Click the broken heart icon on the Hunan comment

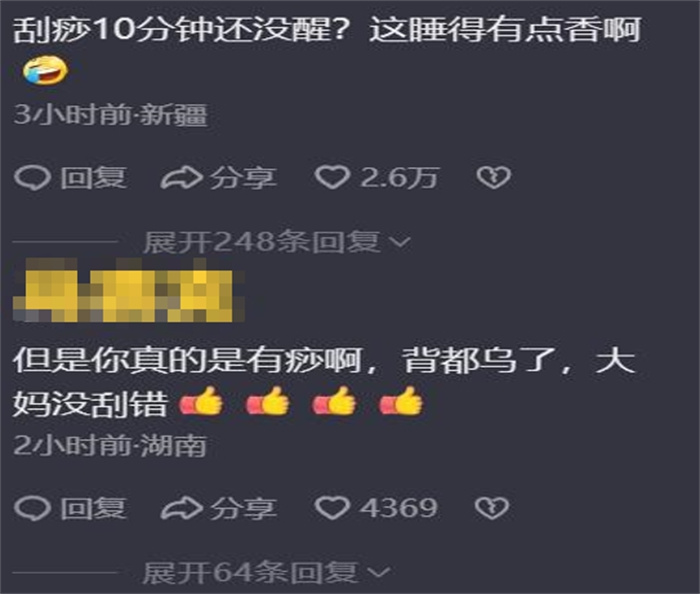point(492,508)
